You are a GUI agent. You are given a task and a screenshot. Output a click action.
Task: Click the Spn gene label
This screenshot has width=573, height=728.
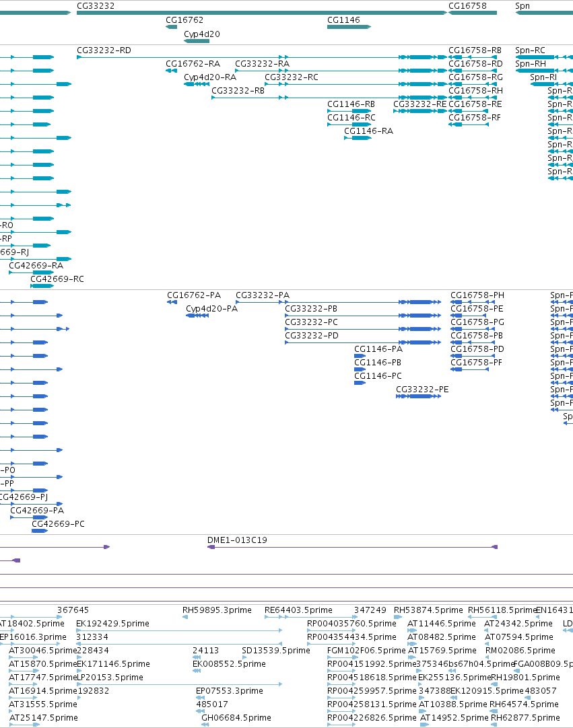[x=523, y=6]
